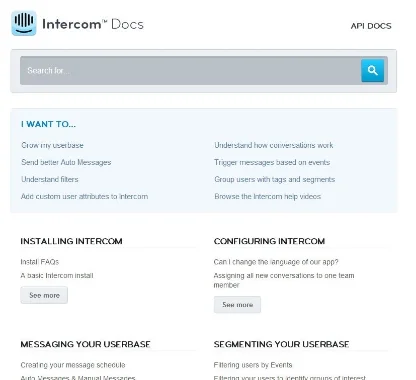Click the 'SEGMENTING YOUR USERBASE' heading
This screenshot has width=416, height=380.
coord(281,344)
